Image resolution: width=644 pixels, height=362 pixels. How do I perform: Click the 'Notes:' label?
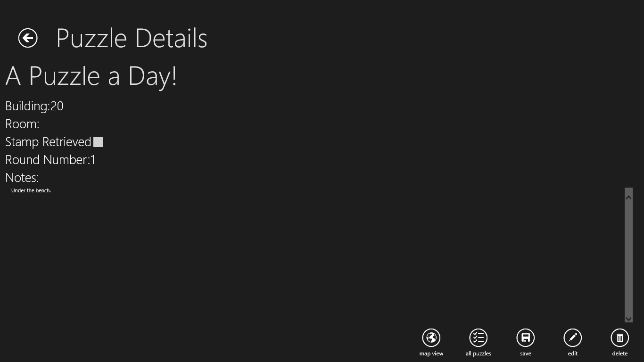coord(22,178)
